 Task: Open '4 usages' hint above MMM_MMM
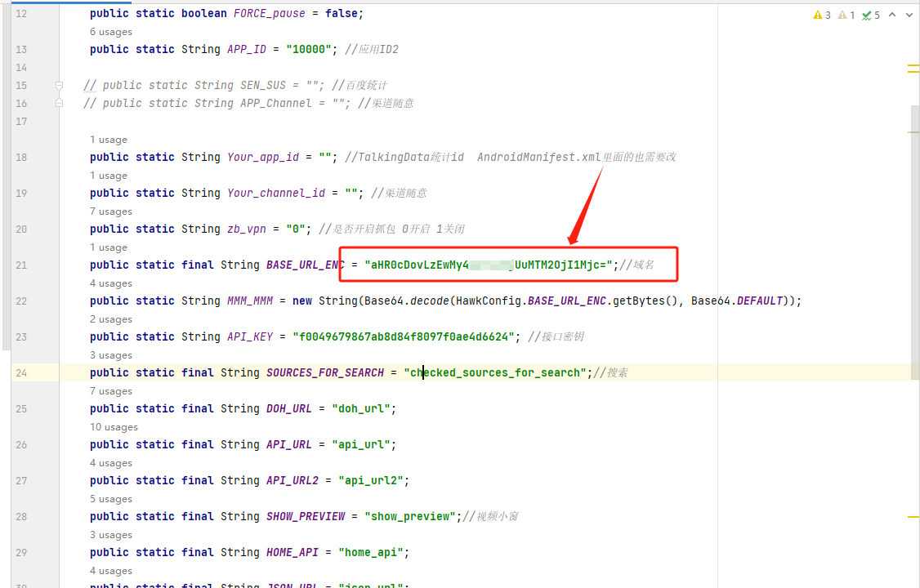coord(111,283)
